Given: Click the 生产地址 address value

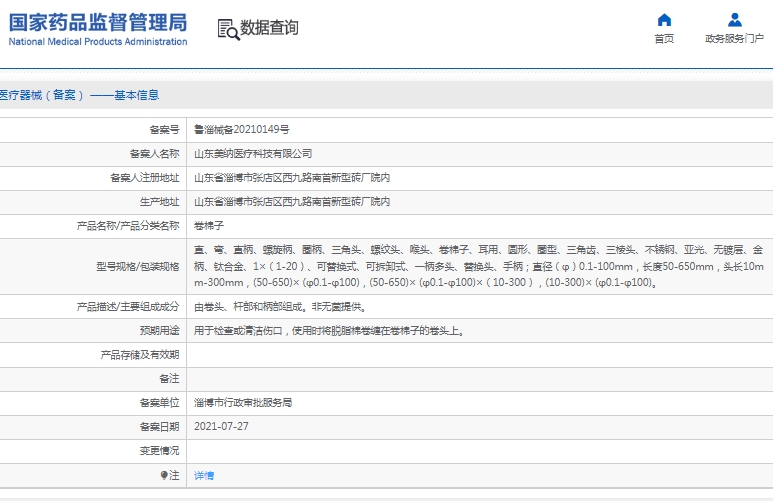Looking at the screenshot, I should pos(292,202).
